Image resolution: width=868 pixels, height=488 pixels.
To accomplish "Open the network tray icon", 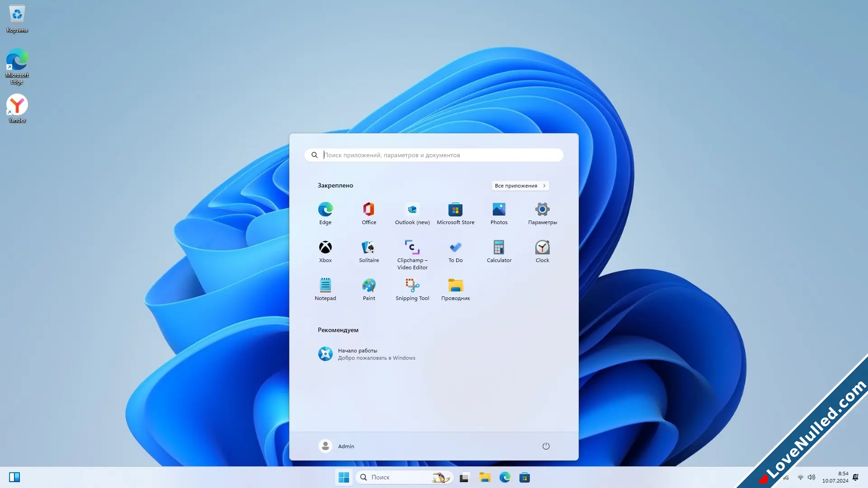I will coord(801,477).
